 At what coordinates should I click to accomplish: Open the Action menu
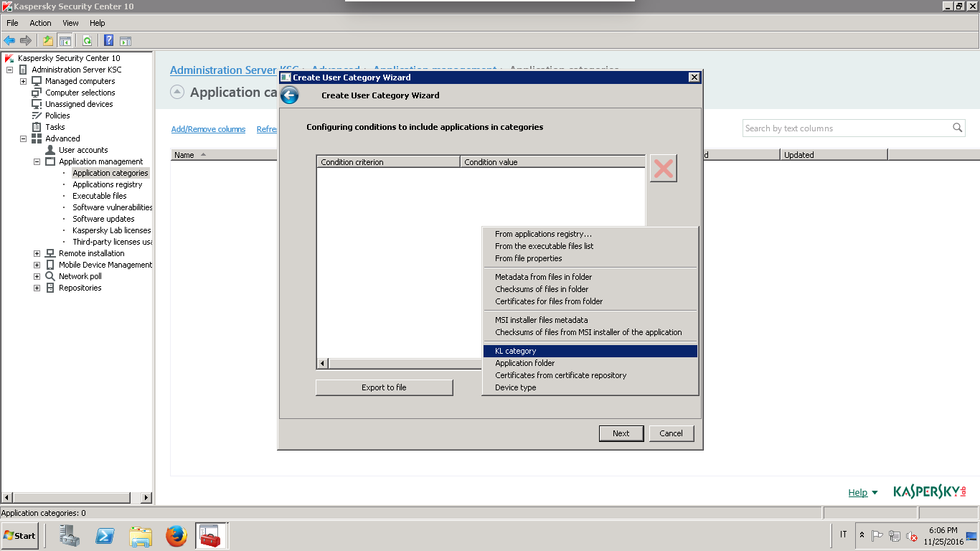(40, 23)
